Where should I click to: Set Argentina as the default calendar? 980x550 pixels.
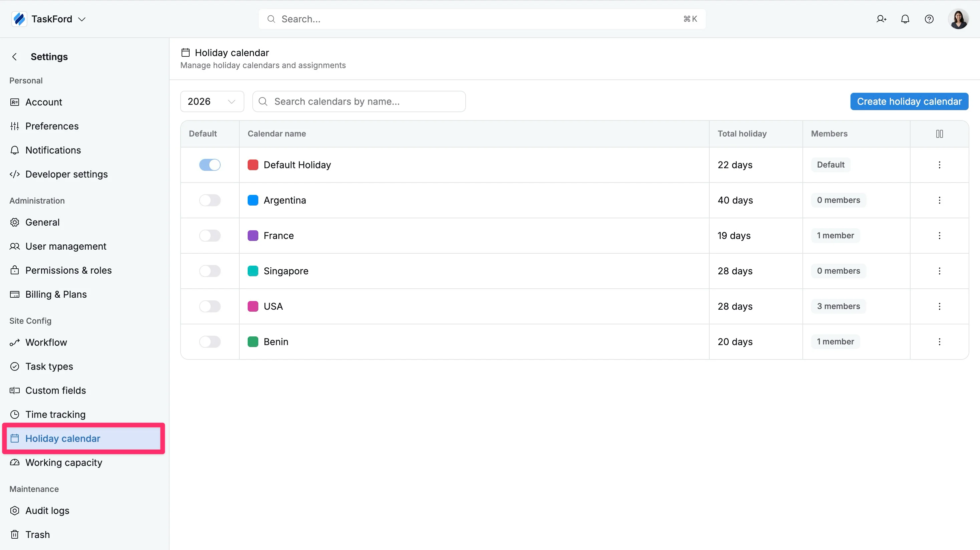(210, 200)
